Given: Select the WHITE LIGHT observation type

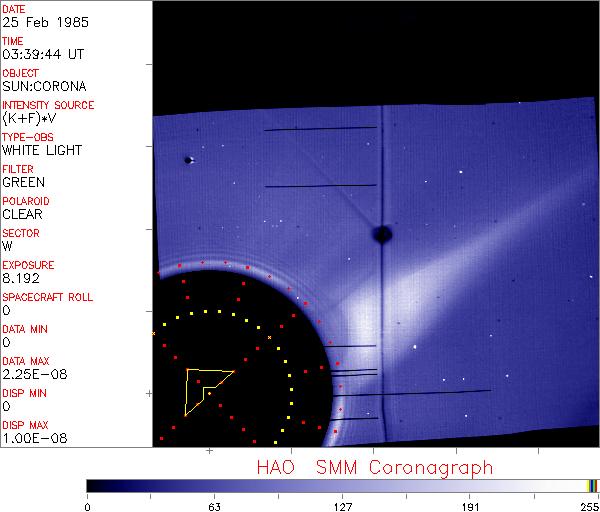Looking at the screenshot, I should [x=42, y=150].
